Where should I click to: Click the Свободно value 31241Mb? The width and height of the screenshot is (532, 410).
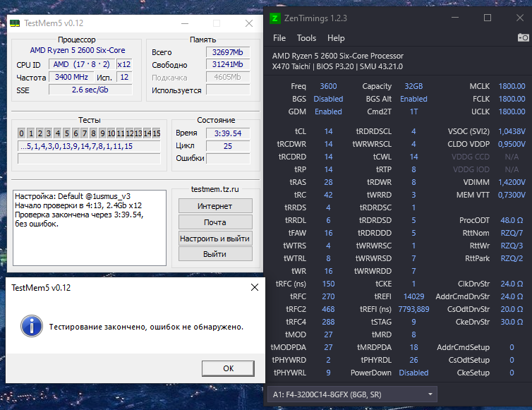click(228, 64)
